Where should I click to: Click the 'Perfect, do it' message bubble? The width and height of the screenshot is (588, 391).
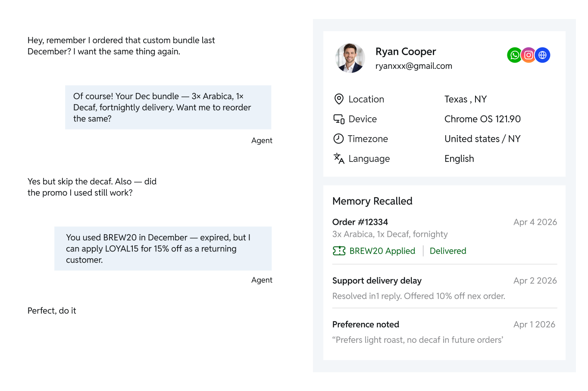(52, 310)
